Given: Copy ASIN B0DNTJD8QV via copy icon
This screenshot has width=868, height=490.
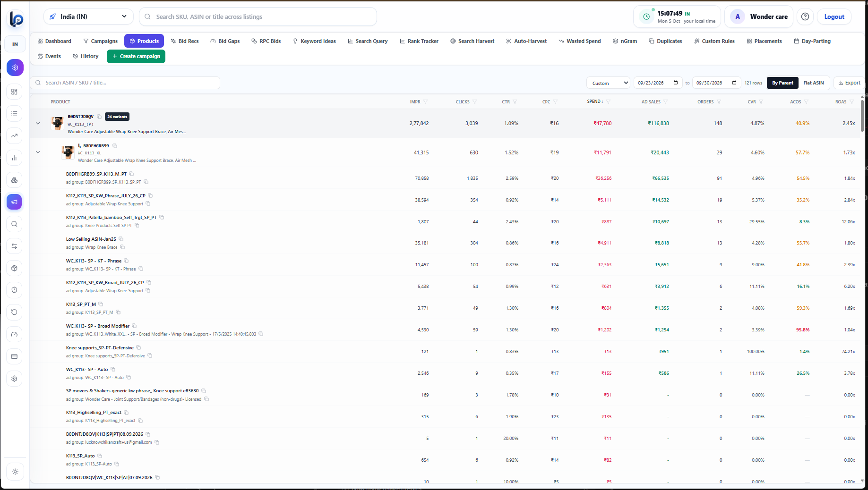Looking at the screenshot, I should [x=99, y=117].
